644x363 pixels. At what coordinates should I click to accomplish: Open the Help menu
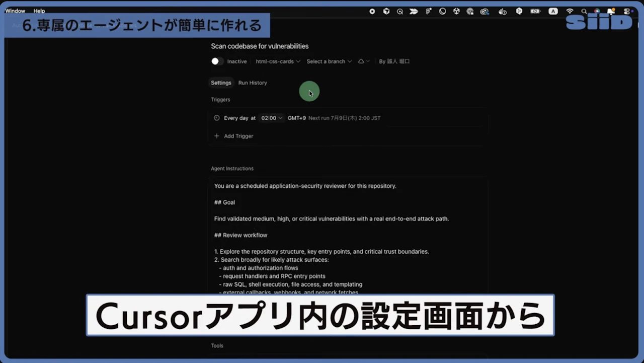pos(39,11)
